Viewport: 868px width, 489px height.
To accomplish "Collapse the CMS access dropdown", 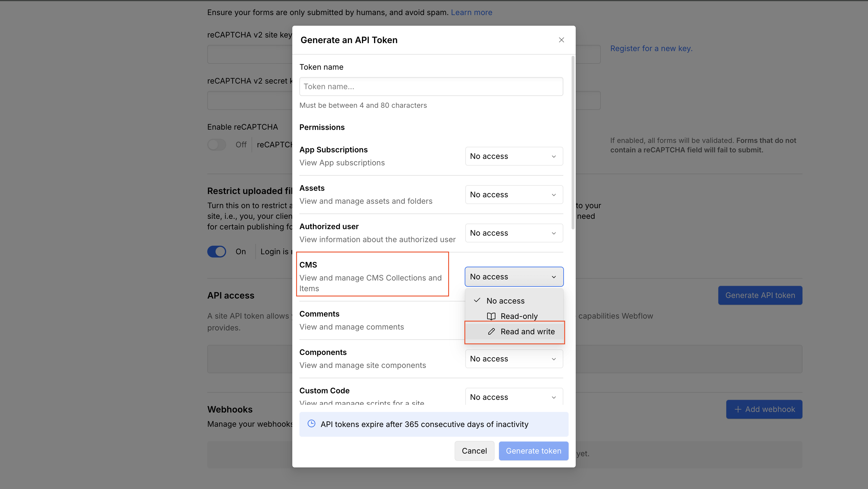I will pyautogui.click(x=513, y=276).
